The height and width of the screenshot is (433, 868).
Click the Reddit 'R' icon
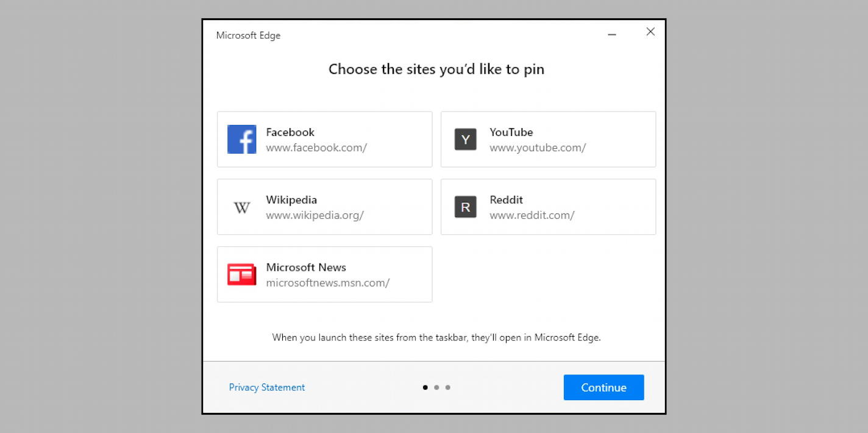point(465,207)
